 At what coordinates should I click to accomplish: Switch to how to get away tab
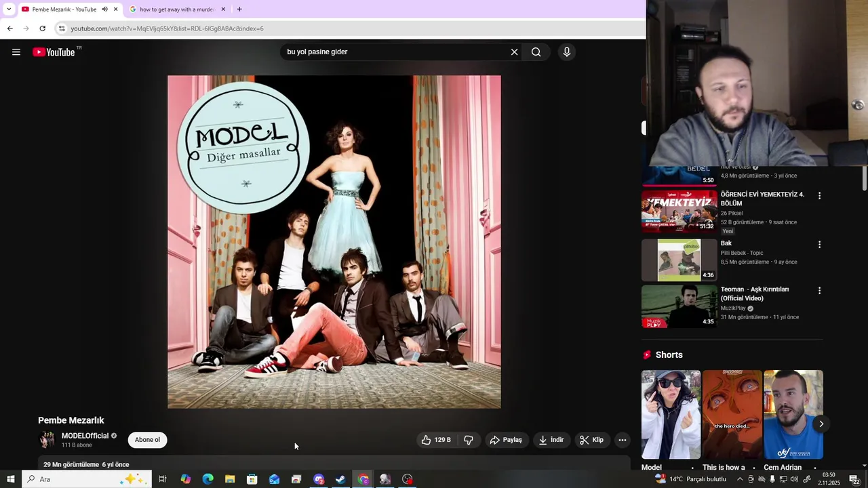176,9
